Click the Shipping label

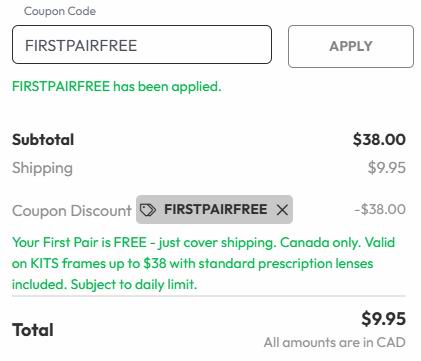click(x=42, y=168)
